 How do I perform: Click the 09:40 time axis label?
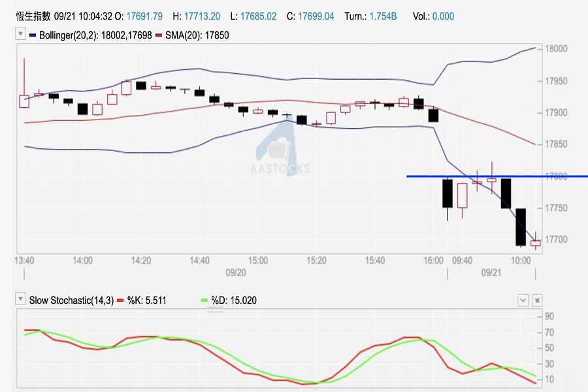point(463,260)
